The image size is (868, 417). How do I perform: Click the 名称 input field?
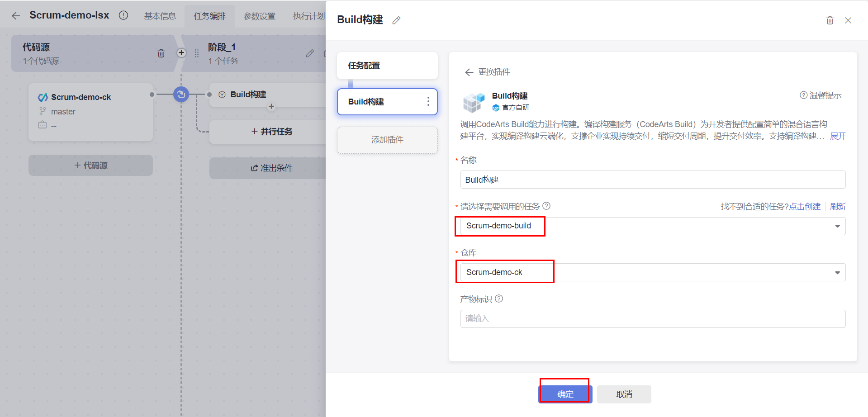click(653, 180)
